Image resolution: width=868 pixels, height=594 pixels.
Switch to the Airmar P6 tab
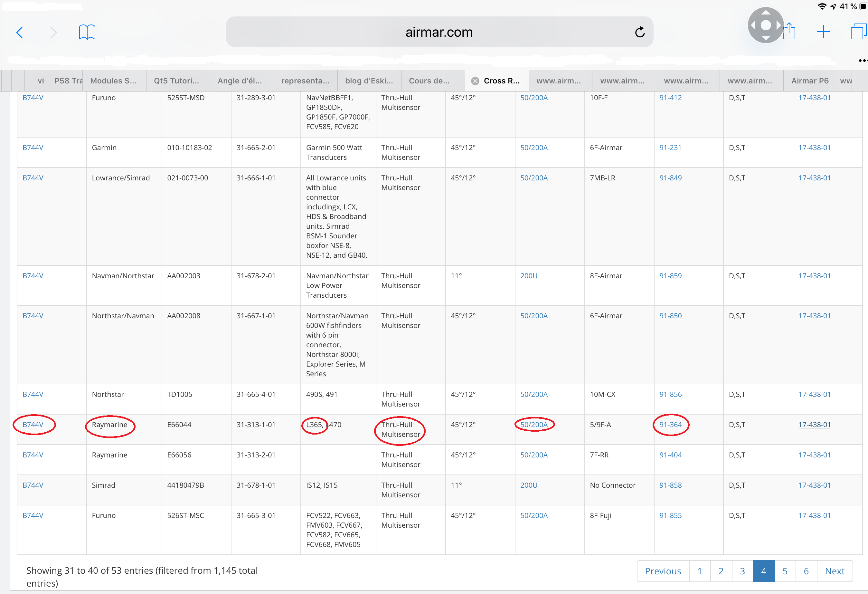click(x=807, y=81)
